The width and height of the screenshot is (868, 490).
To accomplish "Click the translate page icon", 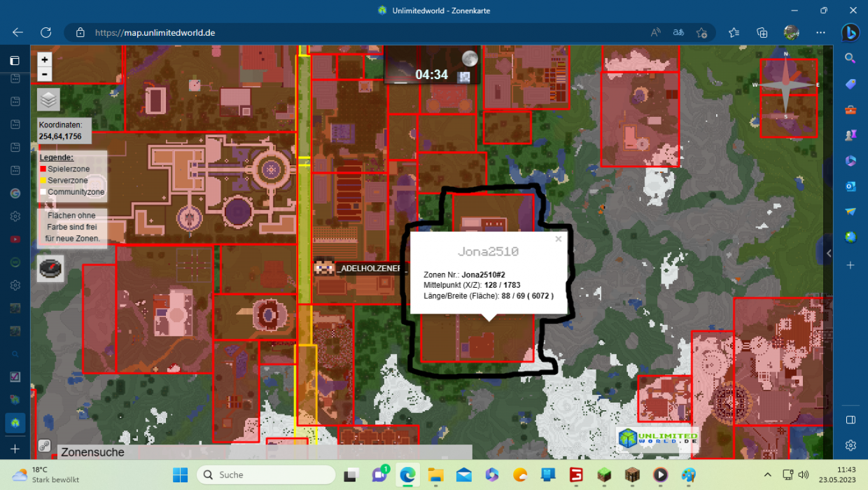I will [x=678, y=32].
